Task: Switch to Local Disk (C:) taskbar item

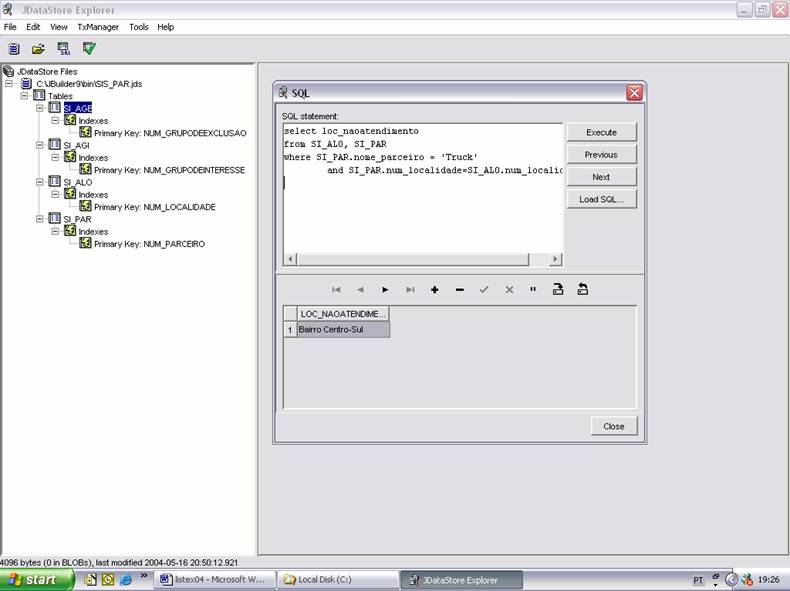Action: [339, 580]
